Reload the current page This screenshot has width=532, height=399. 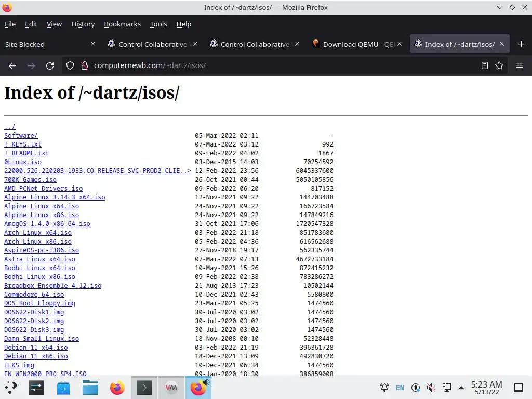pyautogui.click(x=50, y=65)
